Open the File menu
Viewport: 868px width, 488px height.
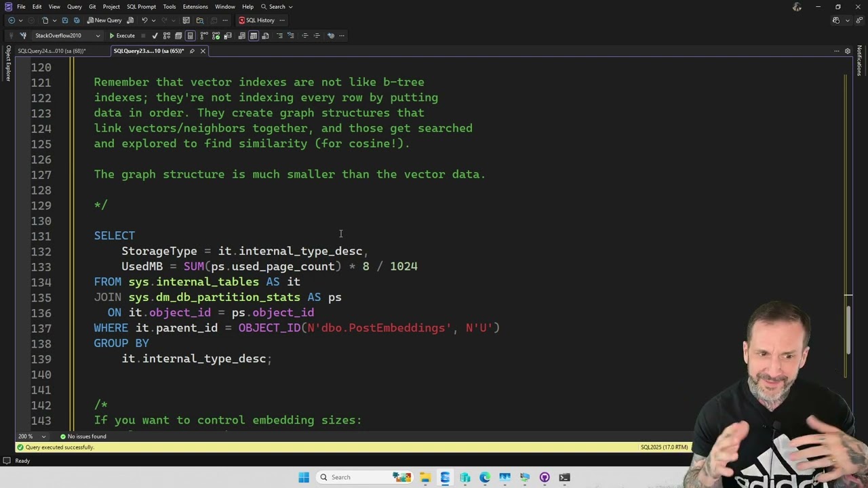tap(21, 7)
